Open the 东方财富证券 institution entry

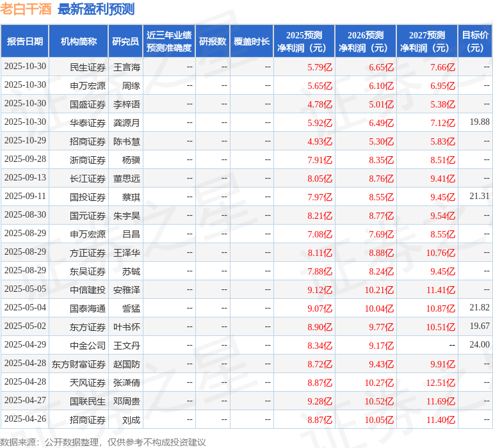click(x=79, y=364)
